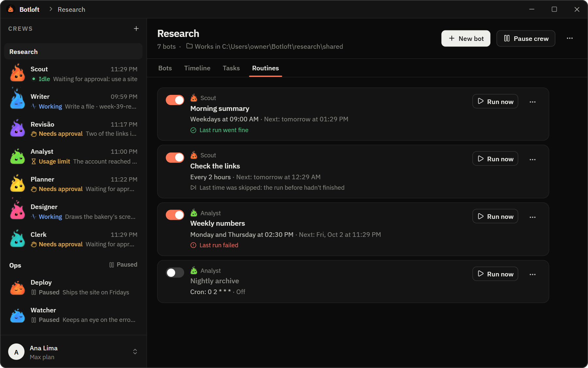
Task: Open more options for Nightly archive routine
Action: tap(532, 274)
